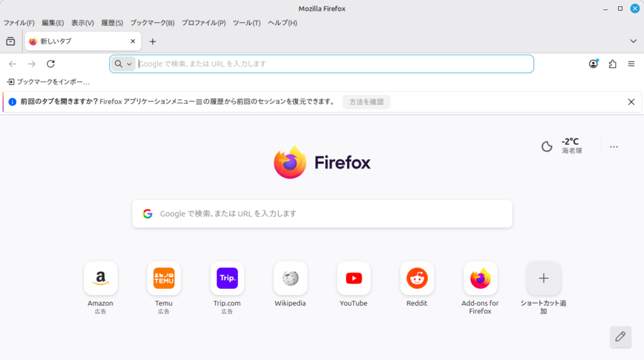This screenshot has height=360, width=644.
Task: Expand the list all tabs chevron
Action: pyautogui.click(x=633, y=41)
